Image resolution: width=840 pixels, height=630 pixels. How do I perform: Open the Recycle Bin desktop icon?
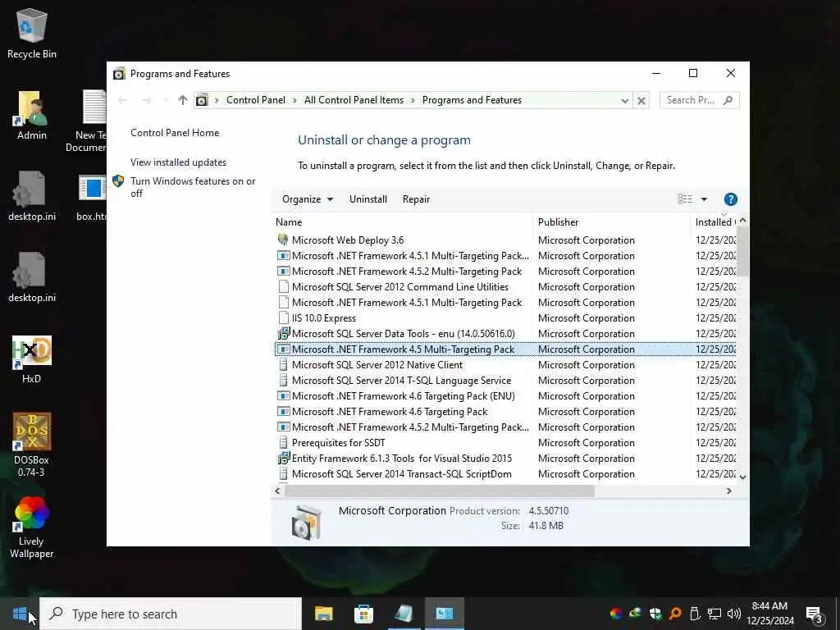pyautogui.click(x=32, y=33)
